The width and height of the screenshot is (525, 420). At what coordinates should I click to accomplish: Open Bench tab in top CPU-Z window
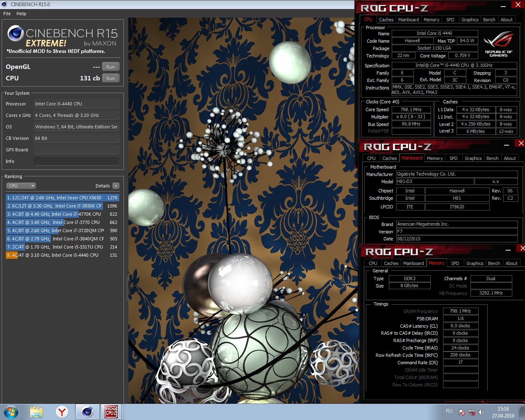[489, 20]
